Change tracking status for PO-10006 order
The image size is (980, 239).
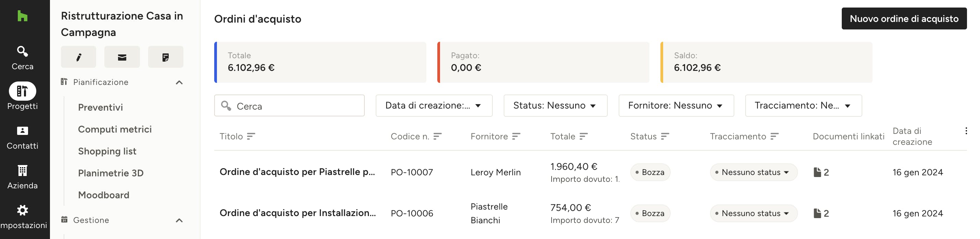point(753,214)
